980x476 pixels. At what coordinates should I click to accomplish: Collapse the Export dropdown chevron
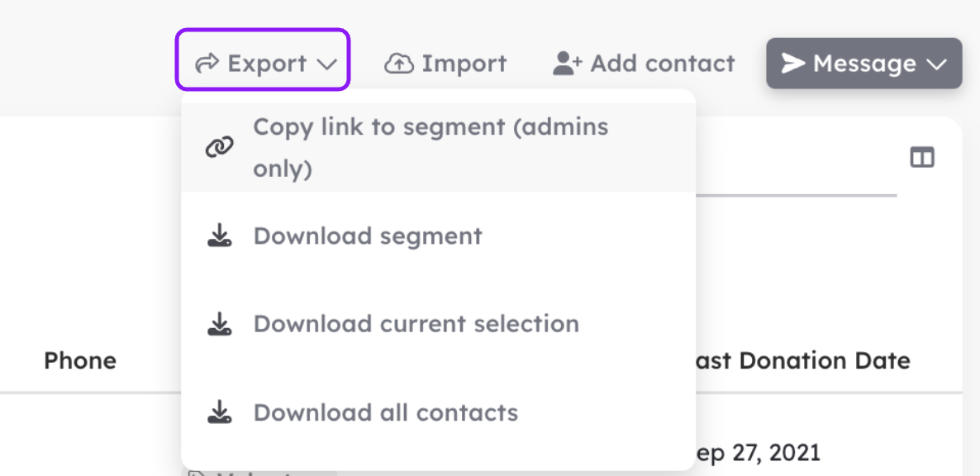[x=327, y=64]
